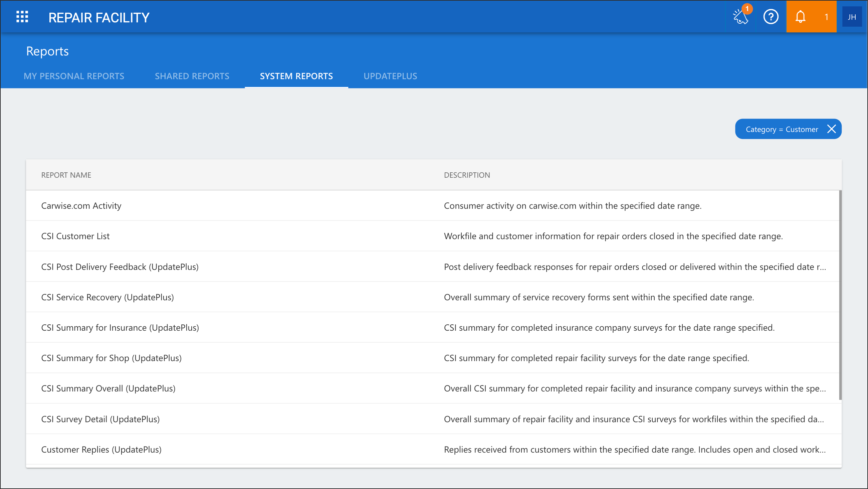Open the notifications bell icon
868x489 pixels.
(800, 16)
